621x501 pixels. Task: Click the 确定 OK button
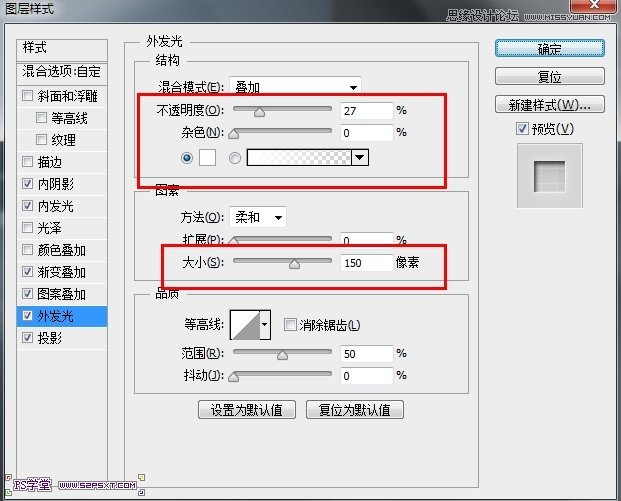click(x=550, y=48)
